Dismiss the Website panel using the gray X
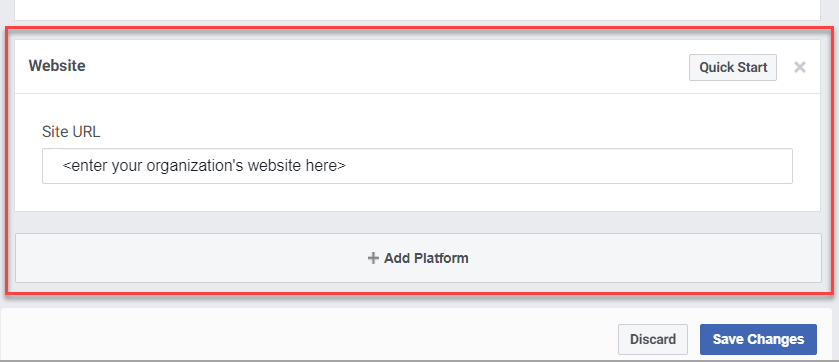839x362 pixels. tap(799, 67)
